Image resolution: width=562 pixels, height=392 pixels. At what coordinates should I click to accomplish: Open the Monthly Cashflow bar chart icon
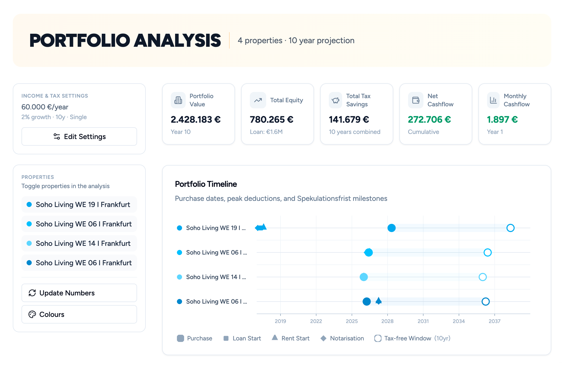click(x=493, y=100)
